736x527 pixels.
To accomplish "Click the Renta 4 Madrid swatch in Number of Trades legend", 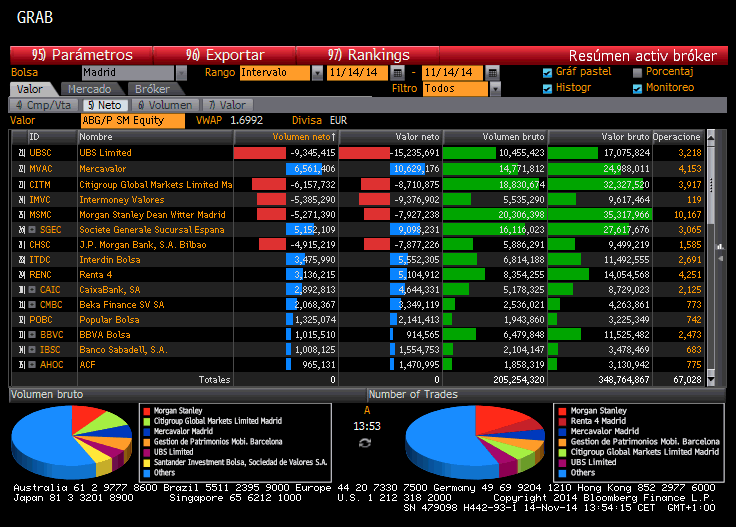I will point(562,421).
